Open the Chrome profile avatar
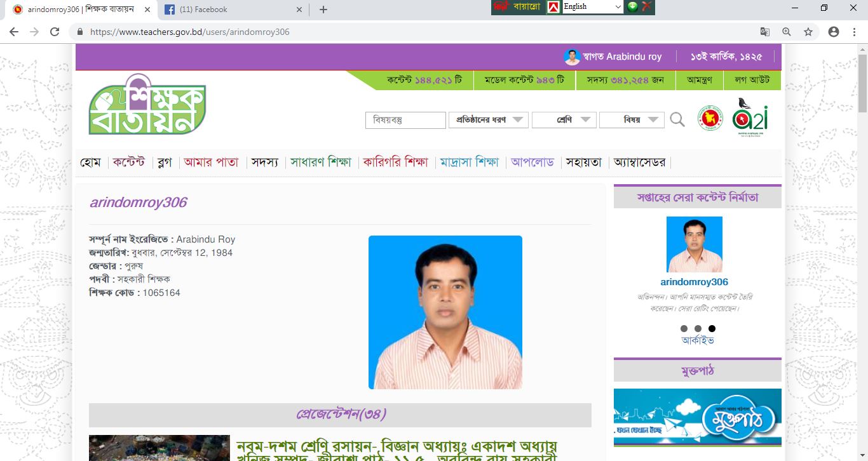868x461 pixels. point(834,32)
